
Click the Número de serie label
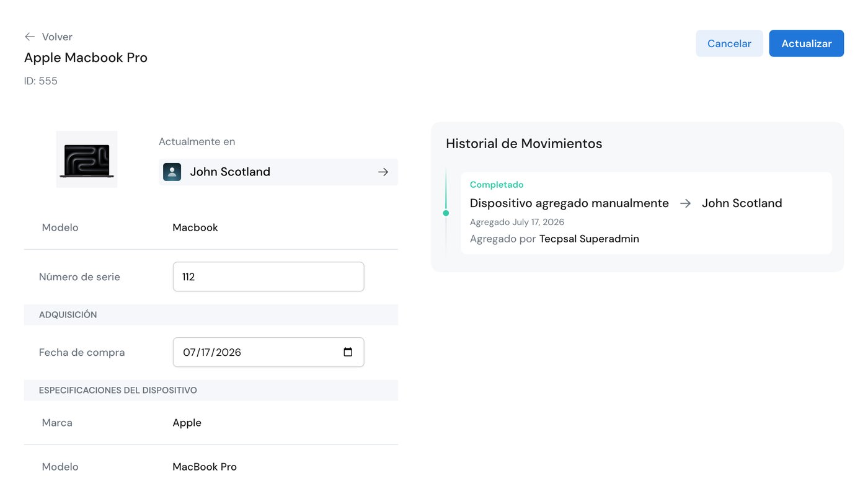pos(79,277)
